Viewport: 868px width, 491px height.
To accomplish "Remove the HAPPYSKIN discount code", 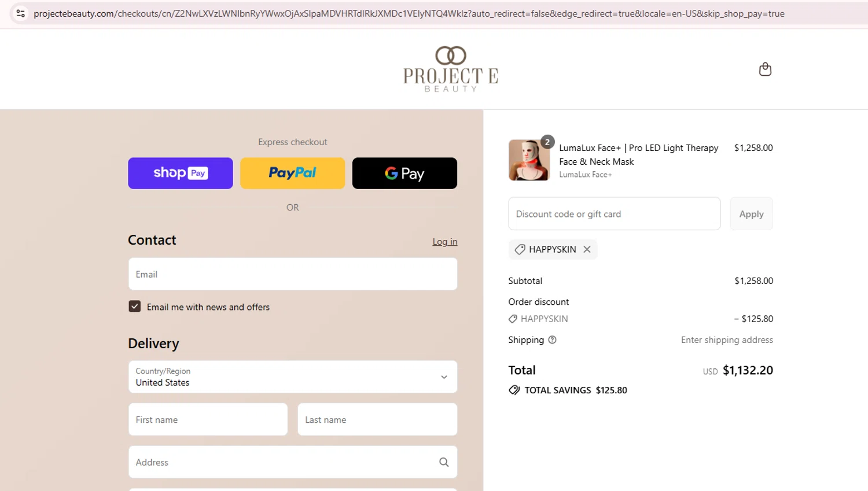I will (587, 249).
